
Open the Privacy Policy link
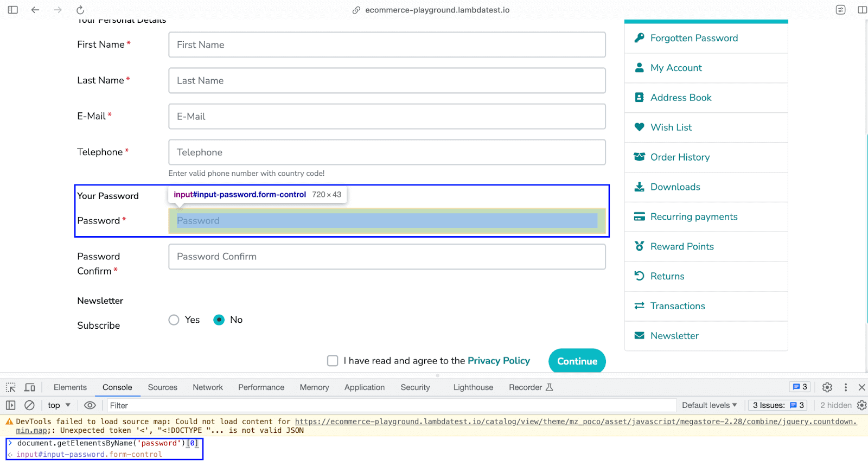tap(499, 361)
